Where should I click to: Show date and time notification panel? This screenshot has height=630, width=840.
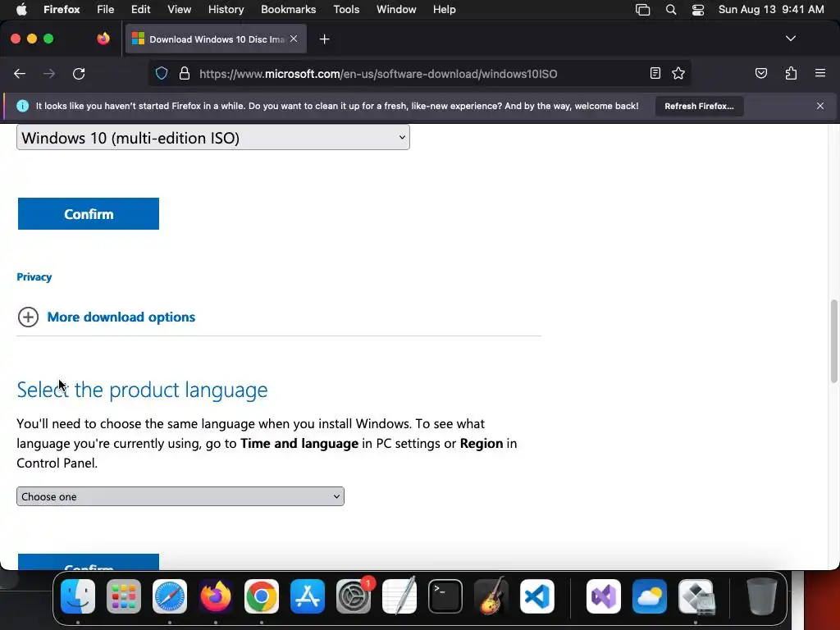(x=771, y=9)
